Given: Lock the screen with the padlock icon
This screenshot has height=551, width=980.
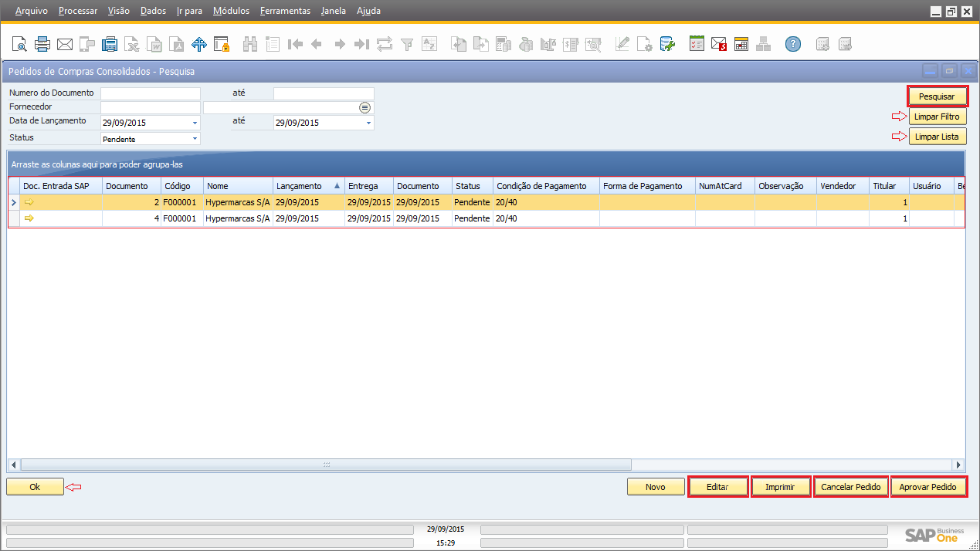Looking at the screenshot, I should click(222, 44).
